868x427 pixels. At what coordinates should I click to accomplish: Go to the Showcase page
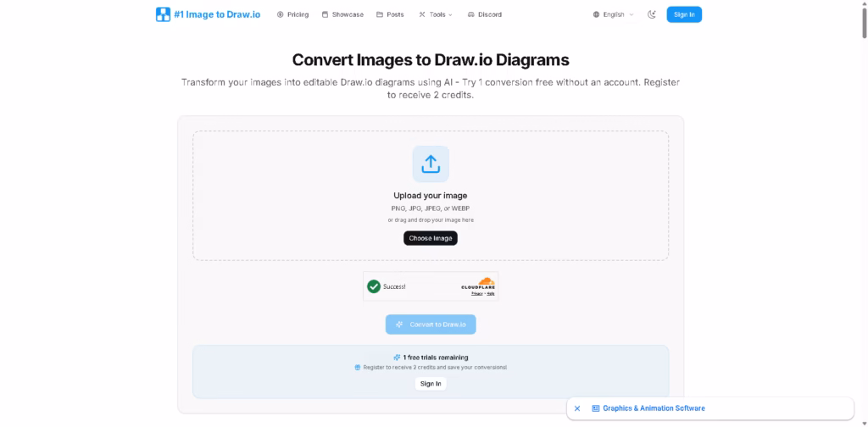(x=342, y=14)
